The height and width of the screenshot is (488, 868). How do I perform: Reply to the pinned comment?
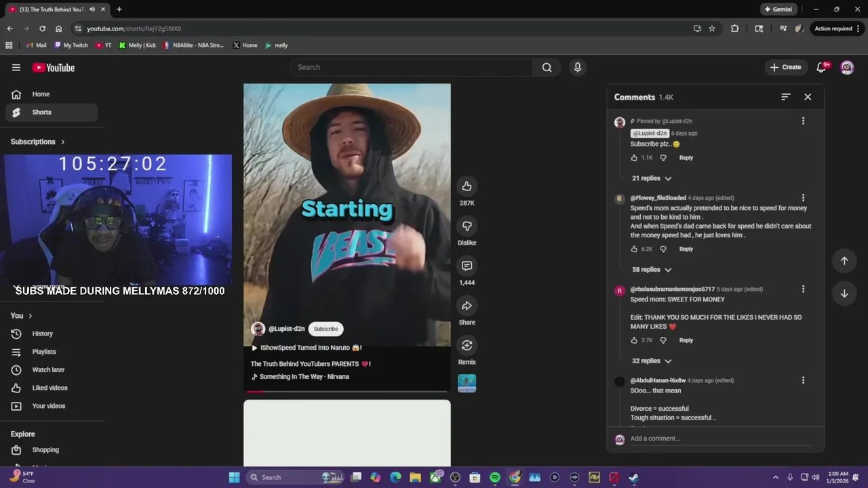point(686,158)
